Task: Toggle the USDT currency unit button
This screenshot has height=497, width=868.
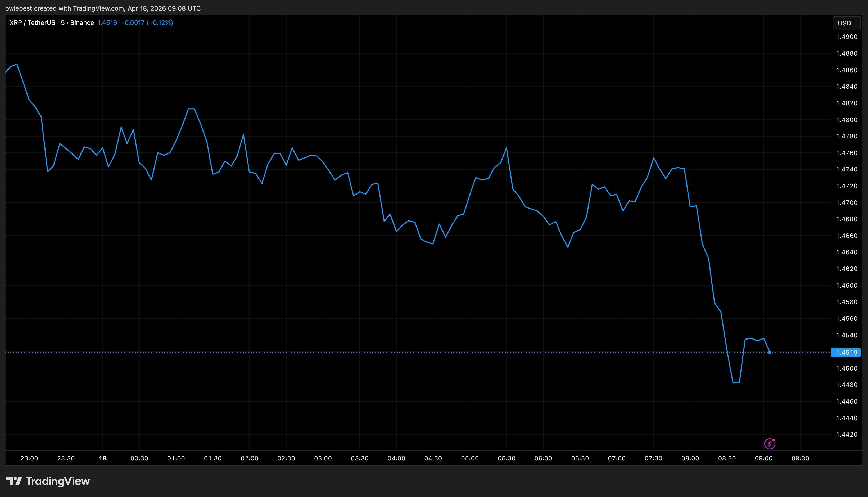Action: coord(847,23)
